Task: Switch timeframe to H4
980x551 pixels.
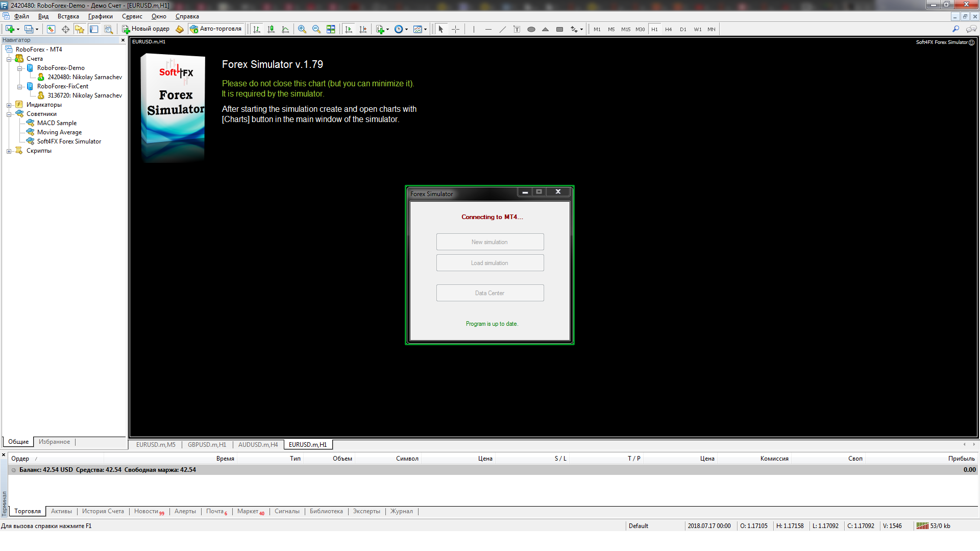Action: click(x=669, y=29)
